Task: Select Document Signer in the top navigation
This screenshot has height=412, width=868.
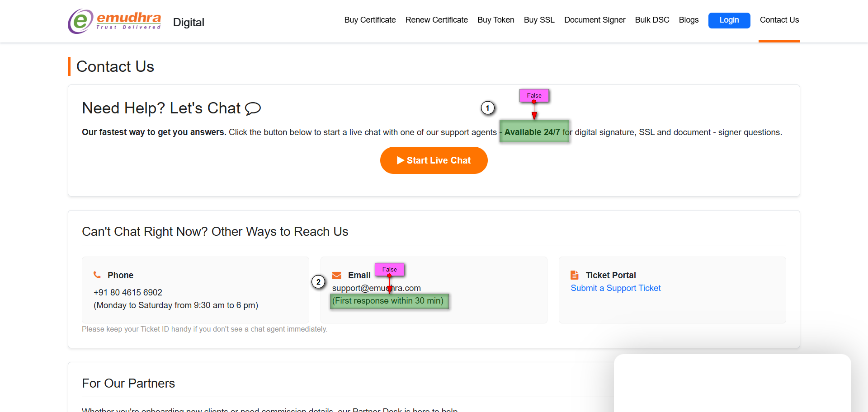Action: click(594, 20)
